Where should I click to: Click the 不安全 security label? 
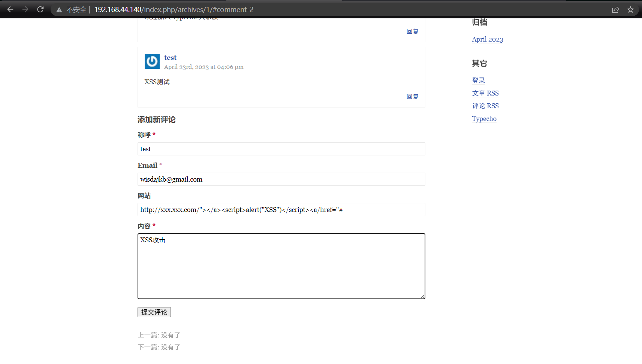tap(76, 10)
